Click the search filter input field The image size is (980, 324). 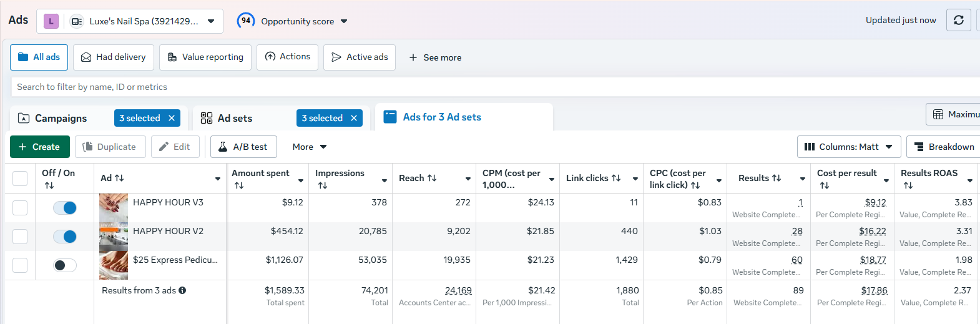pyautogui.click(x=493, y=87)
